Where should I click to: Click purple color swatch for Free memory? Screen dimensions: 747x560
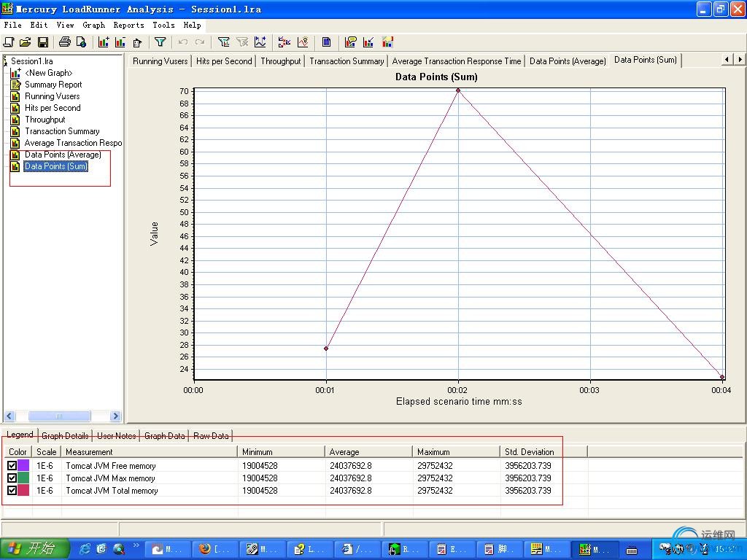point(23,466)
